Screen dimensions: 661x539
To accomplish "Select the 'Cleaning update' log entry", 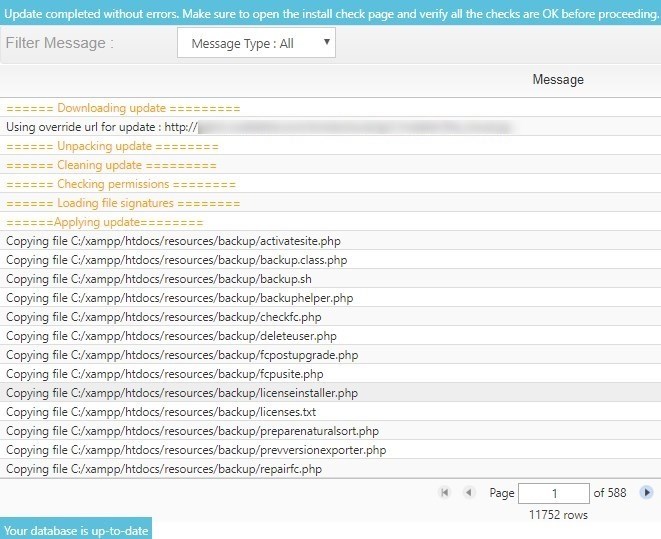I will click(x=111, y=165).
